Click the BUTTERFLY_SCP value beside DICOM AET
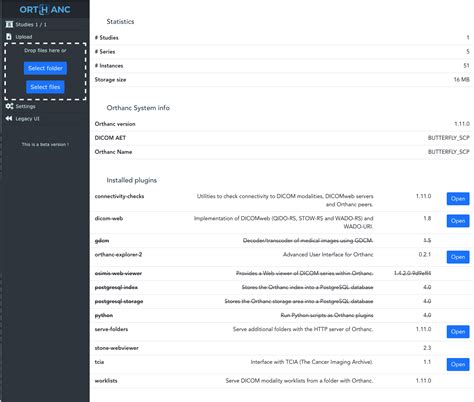This screenshot has height=402, width=474. coord(449,138)
